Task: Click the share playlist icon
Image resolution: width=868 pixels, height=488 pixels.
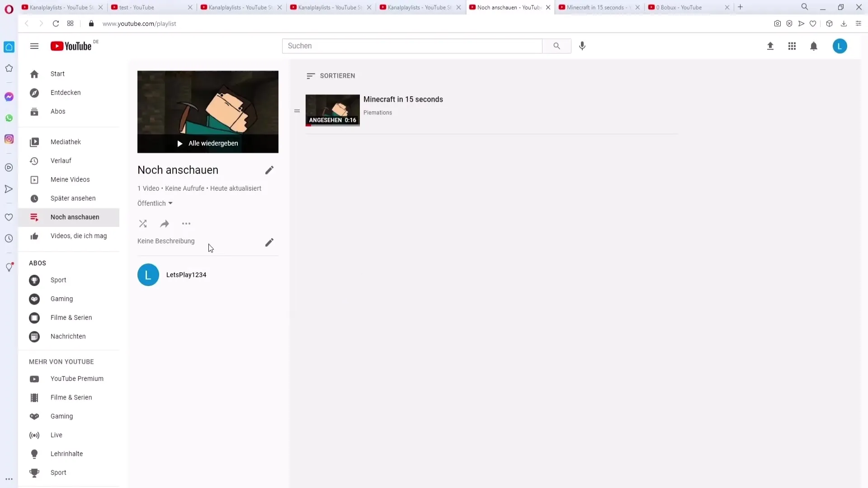Action: [164, 223]
